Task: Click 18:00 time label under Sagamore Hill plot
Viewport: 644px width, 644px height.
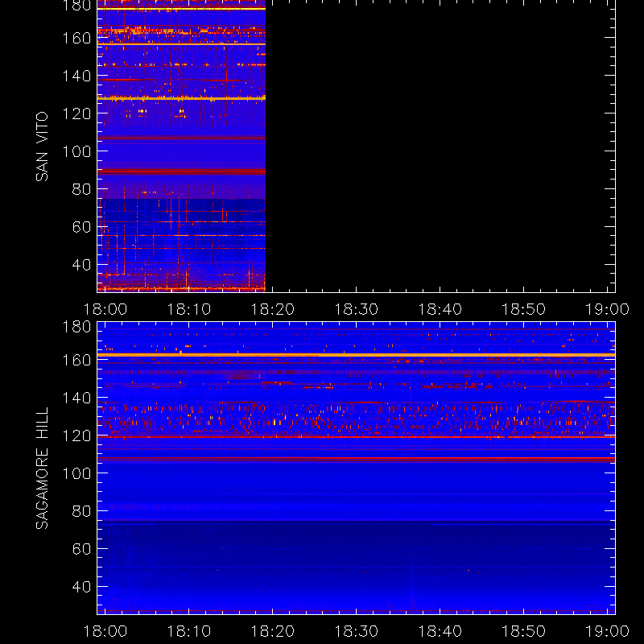Action: 105,631
